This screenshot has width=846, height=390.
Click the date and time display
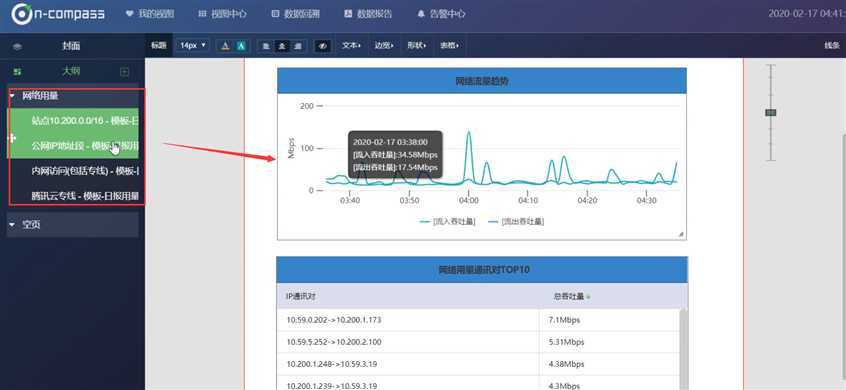[807, 14]
